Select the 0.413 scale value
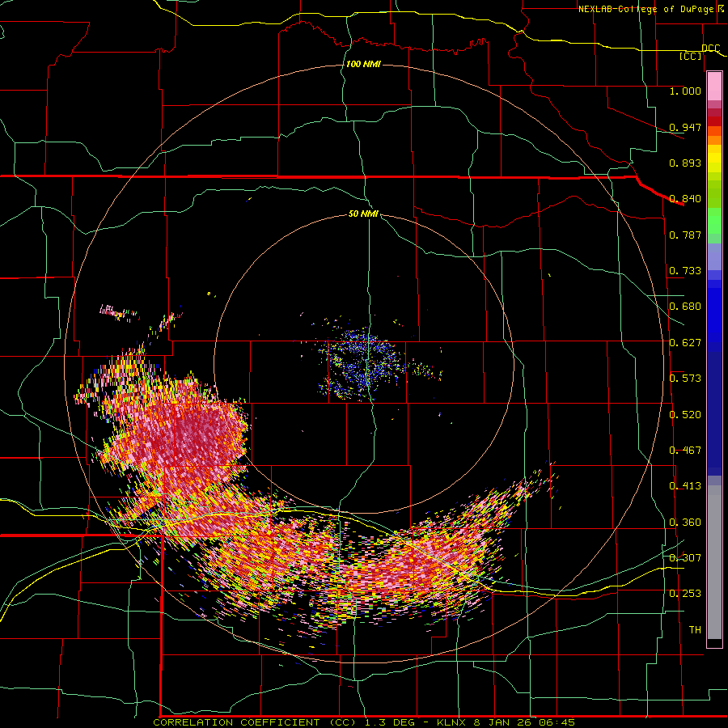This screenshot has width=728, height=728. 685,486
